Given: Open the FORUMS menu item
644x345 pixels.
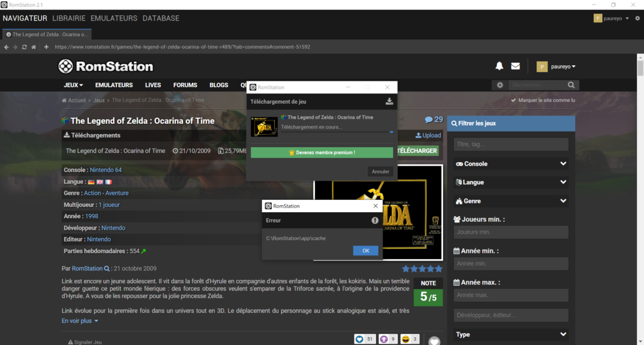Looking at the screenshot, I should [x=185, y=85].
